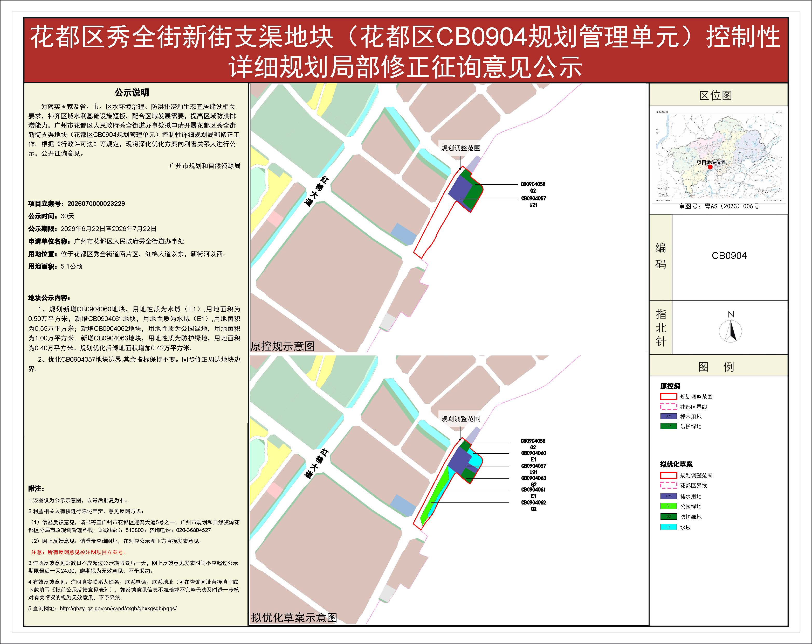
Task: Click CB0904057 U21 label in 原控规 map
Action: click(x=533, y=202)
